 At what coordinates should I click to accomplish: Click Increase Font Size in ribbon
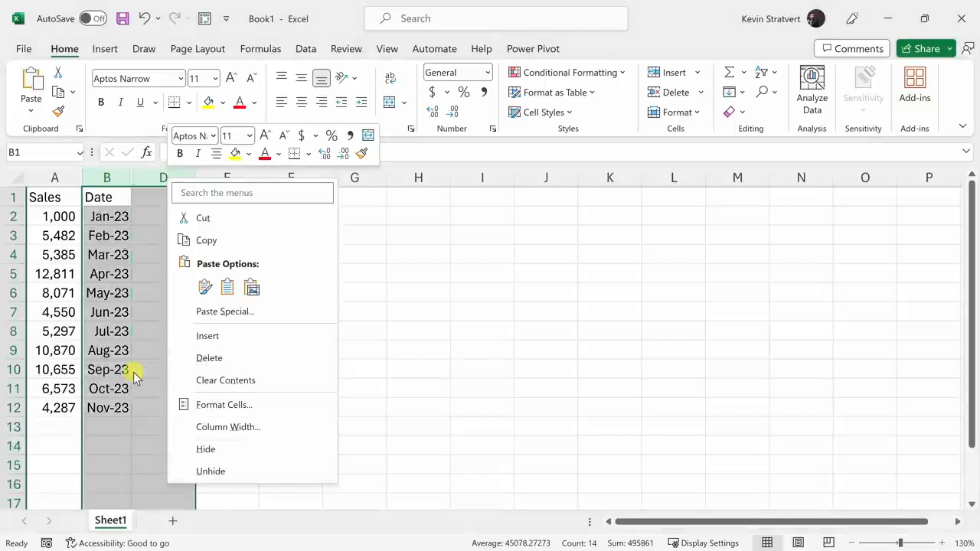pos(231,78)
